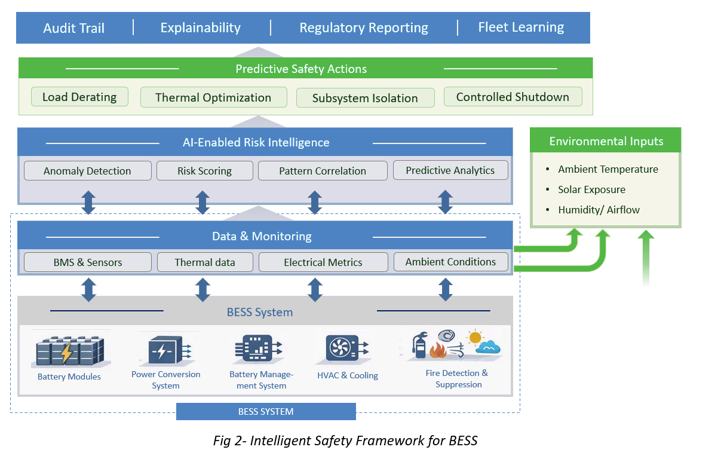Image resolution: width=721 pixels, height=465 pixels.
Task: Click the sun and cloud weather icon
Action: click(x=483, y=342)
